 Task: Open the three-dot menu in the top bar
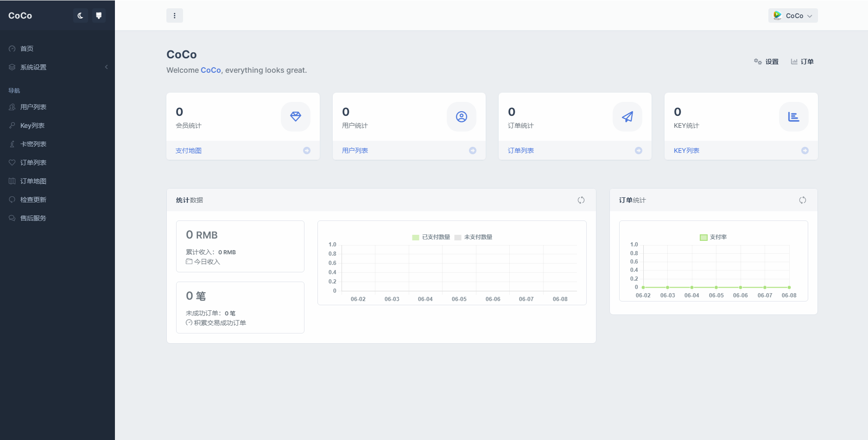[175, 16]
